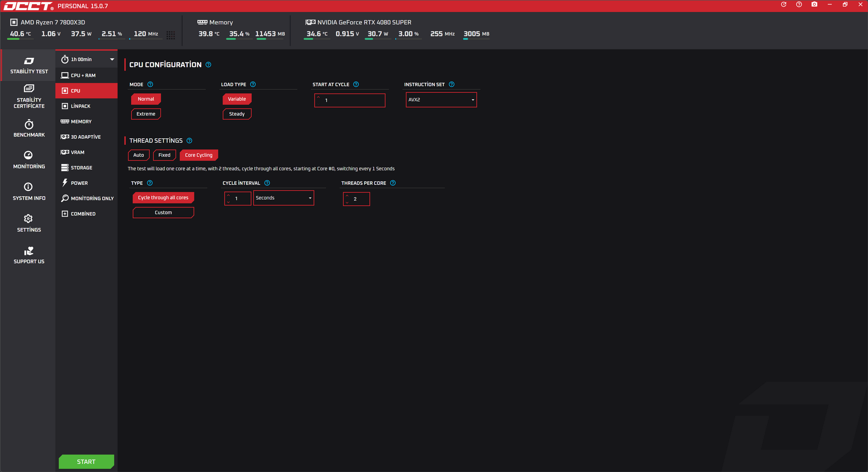The height and width of the screenshot is (472, 868).
Task: Click the Start At Cycle help icon
Action: [x=356, y=85]
